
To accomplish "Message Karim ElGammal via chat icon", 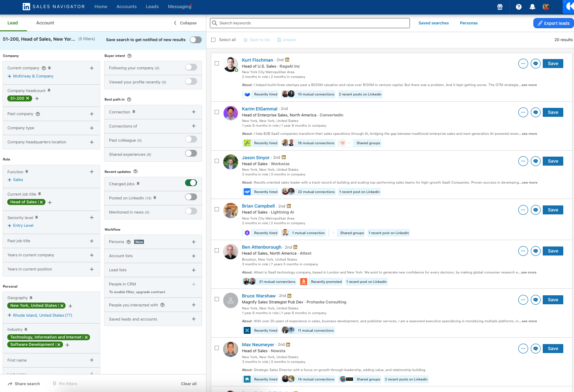I will click(535, 112).
